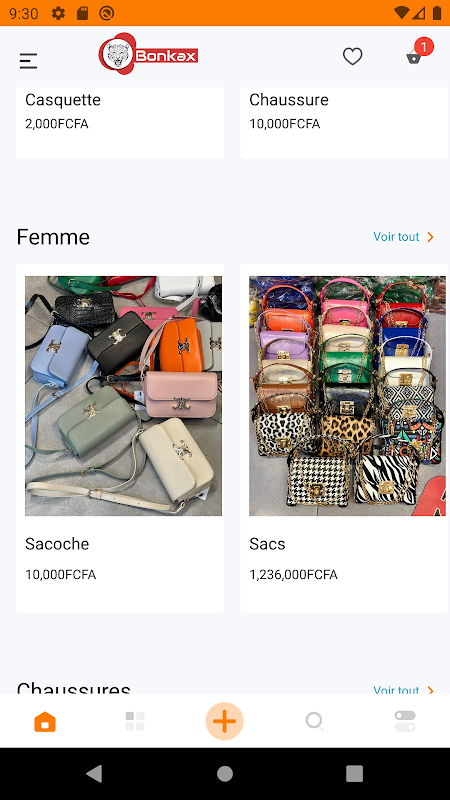
Task: Tap the Bonkax logo
Action: (x=148, y=54)
